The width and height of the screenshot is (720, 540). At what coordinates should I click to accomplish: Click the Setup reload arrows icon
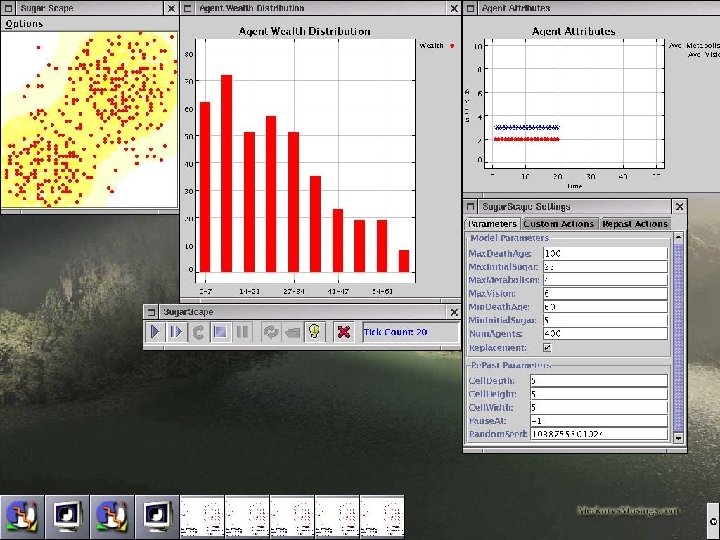(x=271, y=332)
